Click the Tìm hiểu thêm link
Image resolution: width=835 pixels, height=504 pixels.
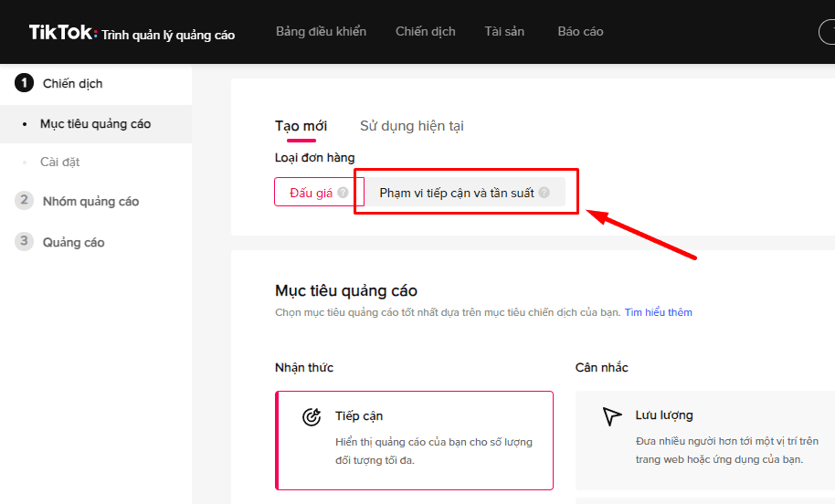pyautogui.click(x=658, y=312)
